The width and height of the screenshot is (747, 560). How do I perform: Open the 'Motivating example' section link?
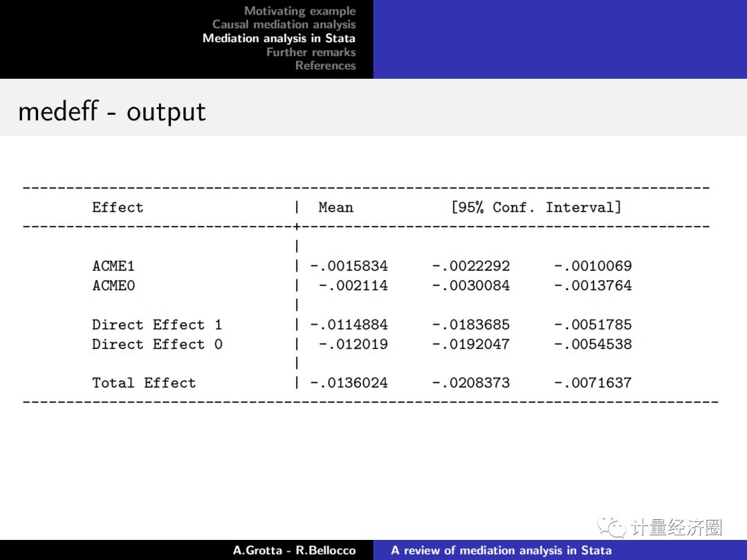tap(300, 11)
